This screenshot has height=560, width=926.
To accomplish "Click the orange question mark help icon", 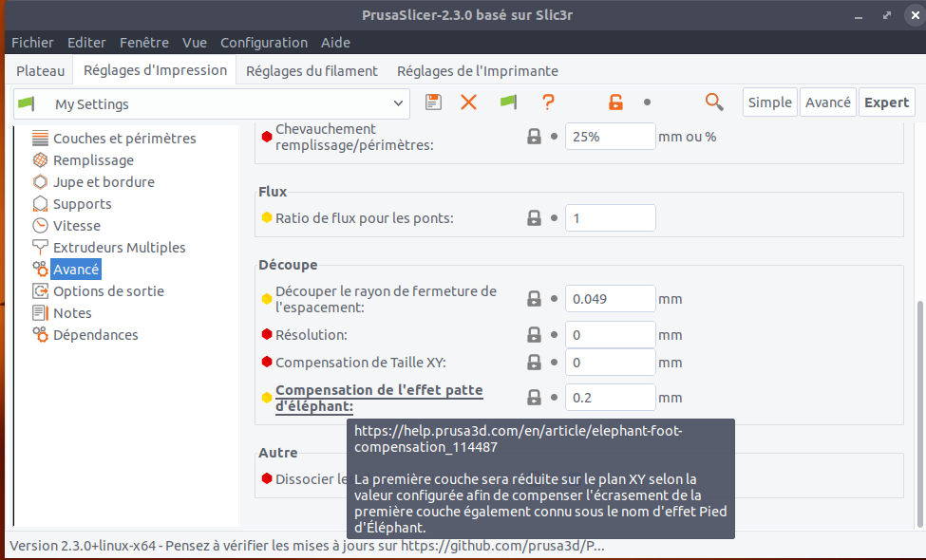I will pyautogui.click(x=548, y=103).
